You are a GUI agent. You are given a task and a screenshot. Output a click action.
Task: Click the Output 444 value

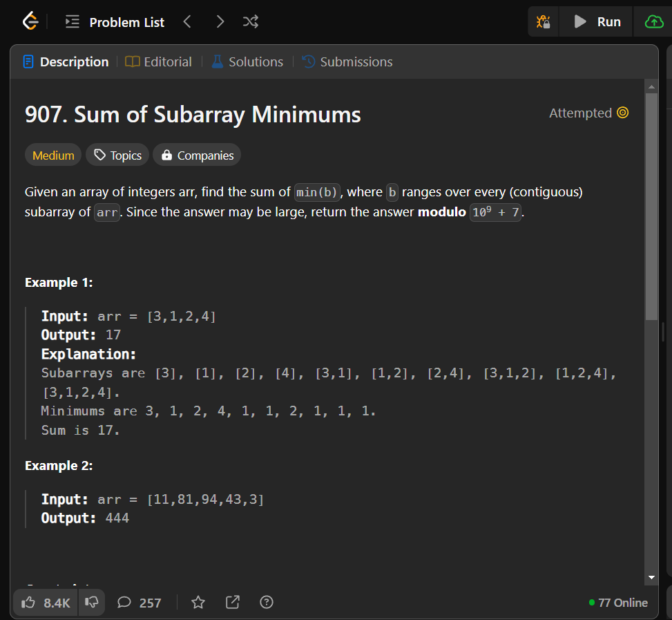117,518
